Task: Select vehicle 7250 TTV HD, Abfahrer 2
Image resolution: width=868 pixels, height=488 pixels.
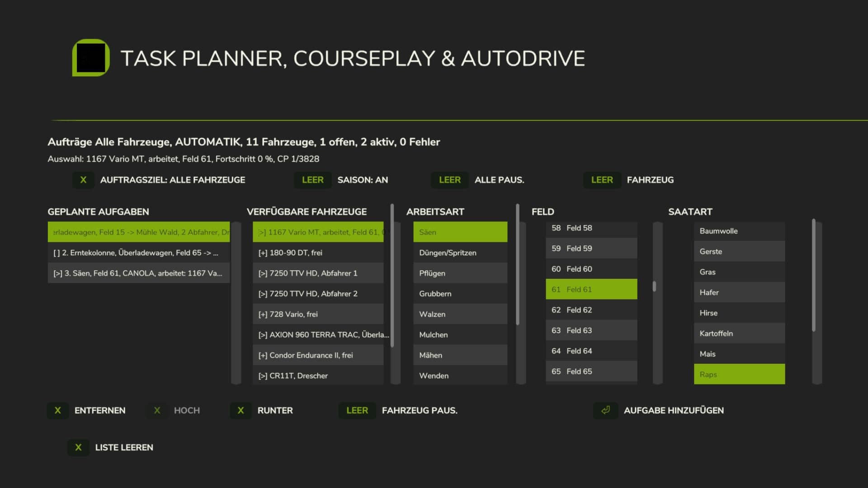Action: pyautogui.click(x=318, y=294)
